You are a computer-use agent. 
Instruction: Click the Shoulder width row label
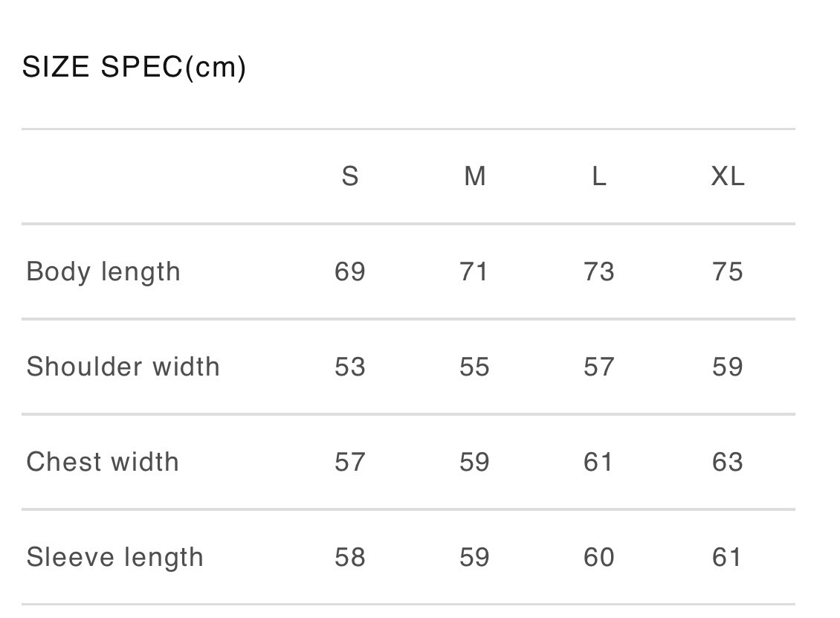point(123,367)
